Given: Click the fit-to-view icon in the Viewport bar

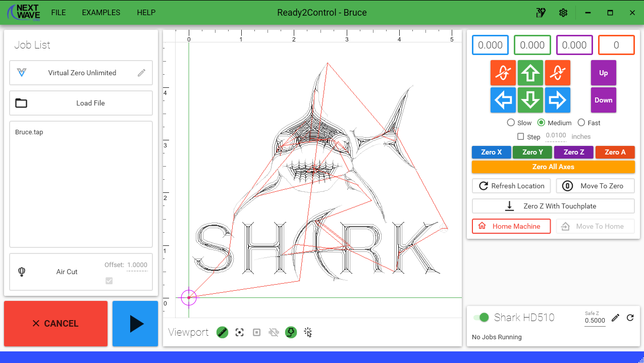Looking at the screenshot, I should pos(239,332).
